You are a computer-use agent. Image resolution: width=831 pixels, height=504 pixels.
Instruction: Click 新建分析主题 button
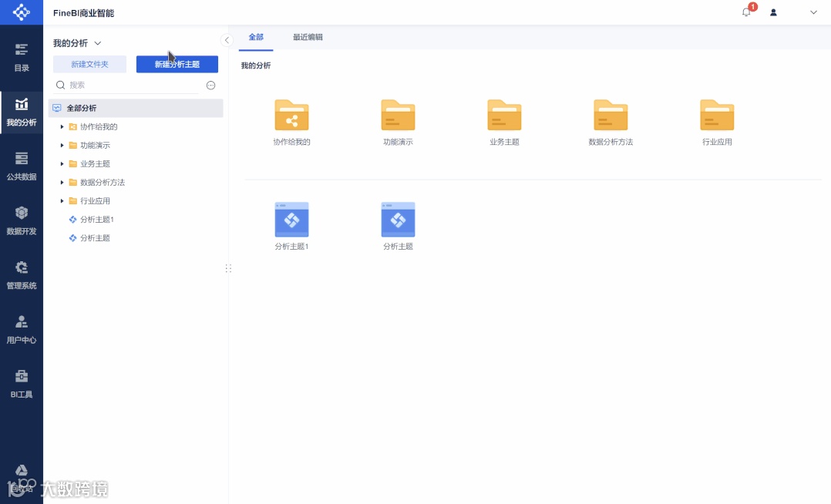click(177, 64)
